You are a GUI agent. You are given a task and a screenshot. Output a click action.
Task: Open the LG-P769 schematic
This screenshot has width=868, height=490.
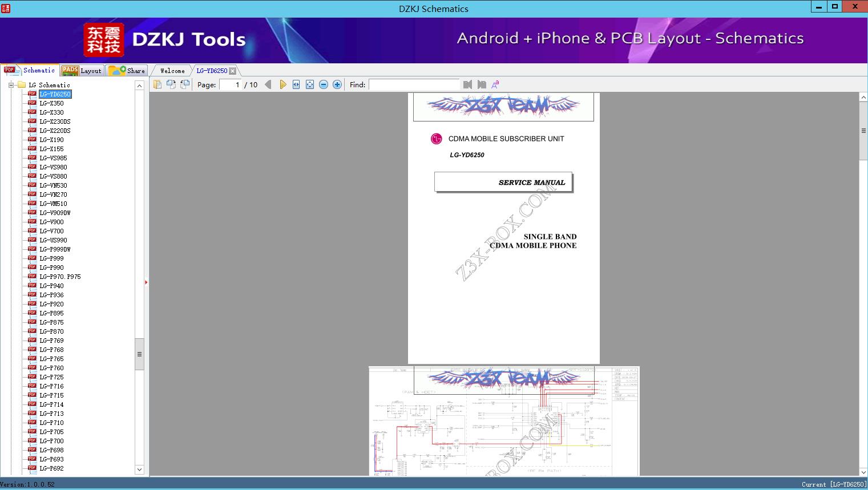click(x=51, y=341)
